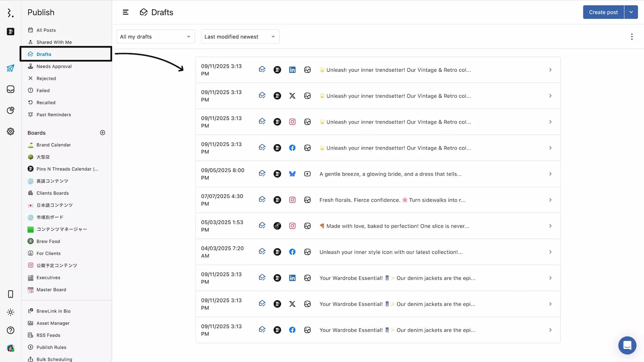Toggle the sun theme icon
The height and width of the screenshot is (362, 644).
10,312
